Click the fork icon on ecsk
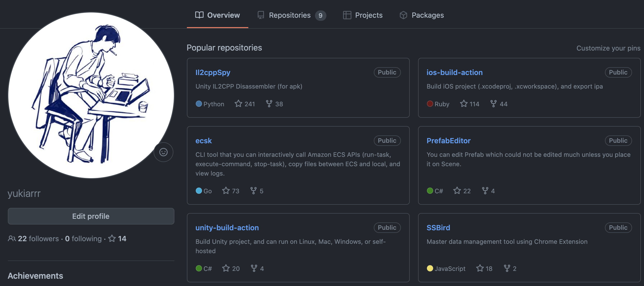 pyautogui.click(x=254, y=191)
